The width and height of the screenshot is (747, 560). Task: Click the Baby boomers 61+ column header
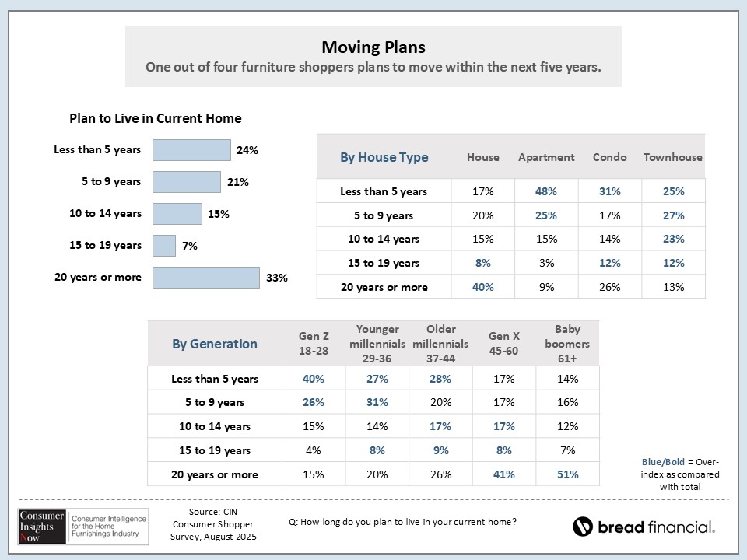[568, 344]
